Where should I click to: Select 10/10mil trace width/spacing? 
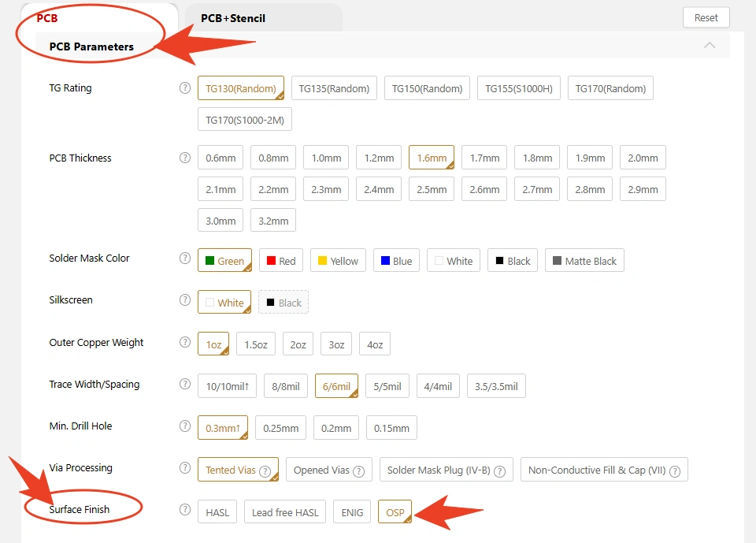[227, 386]
